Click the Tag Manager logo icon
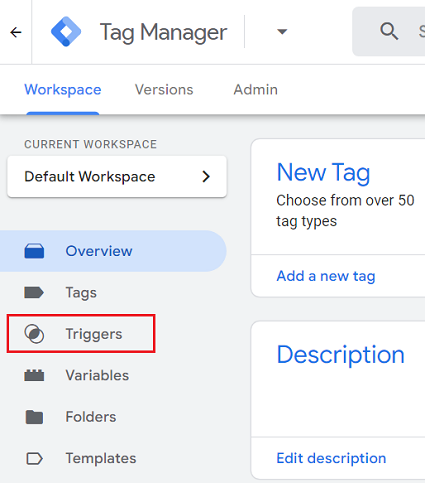The image size is (425, 483). point(66,32)
